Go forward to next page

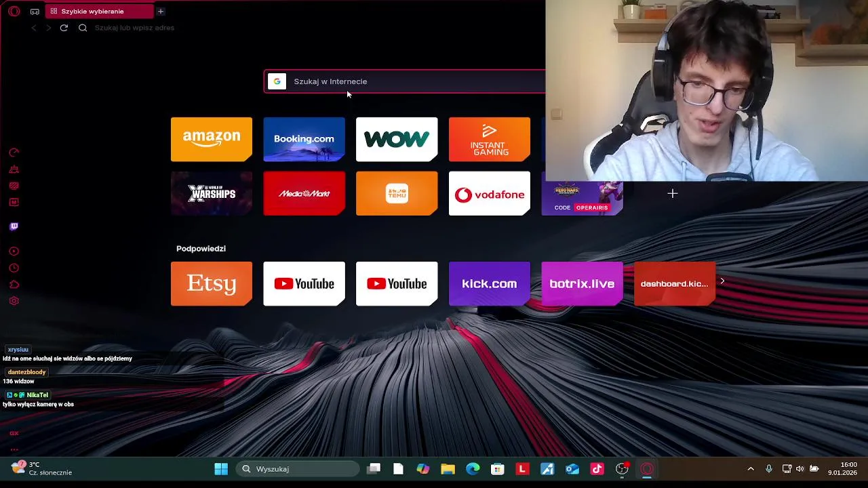click(x=49, y=28)
